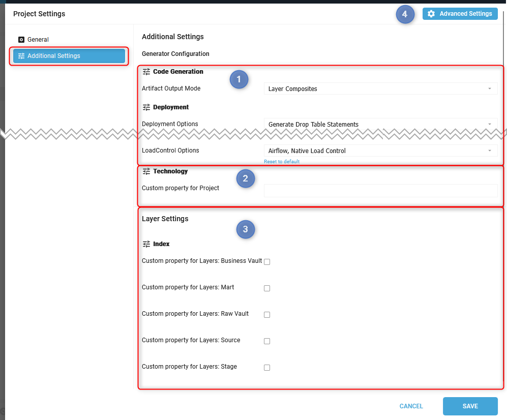Expand the Deployment Options dropdown
This screenshot has height=420, width=507.
[x=380, y=125]
